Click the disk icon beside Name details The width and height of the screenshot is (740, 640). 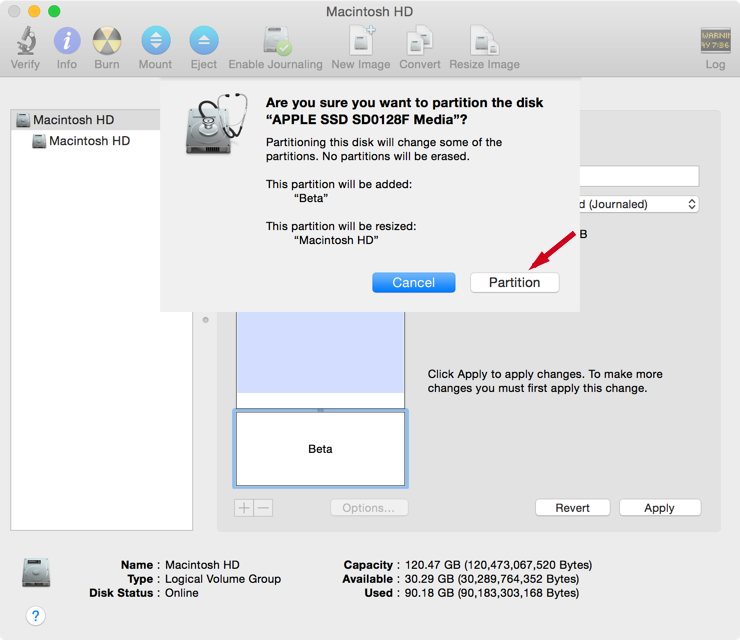36,573
